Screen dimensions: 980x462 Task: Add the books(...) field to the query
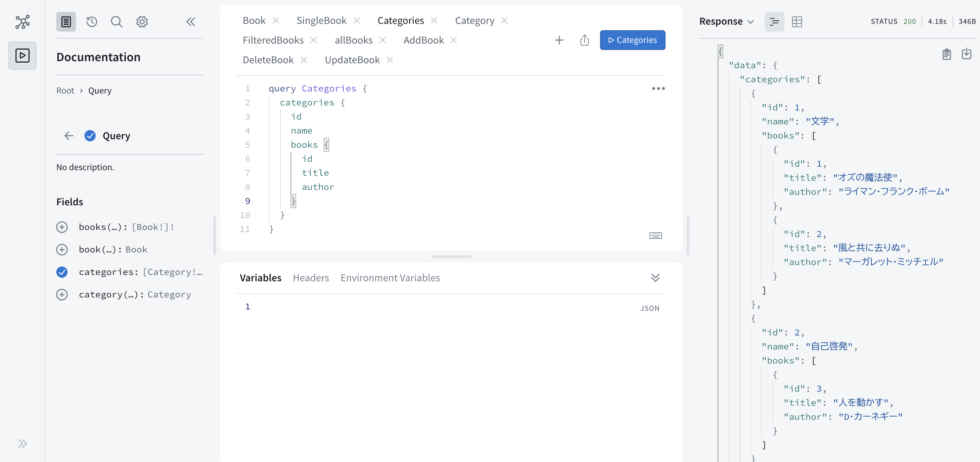pos(62,227)
